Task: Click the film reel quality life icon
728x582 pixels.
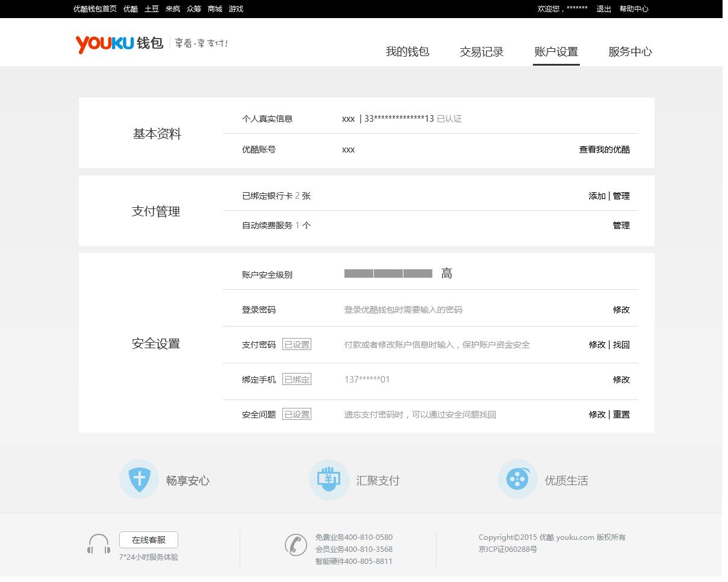Action: (x=517, y=480)
